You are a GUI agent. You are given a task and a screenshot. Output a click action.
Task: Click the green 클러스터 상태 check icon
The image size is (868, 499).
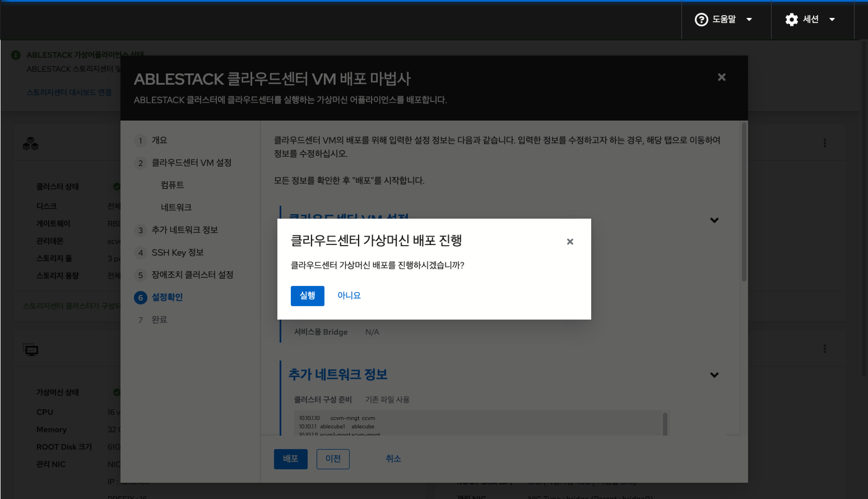(x=117, y=186)
